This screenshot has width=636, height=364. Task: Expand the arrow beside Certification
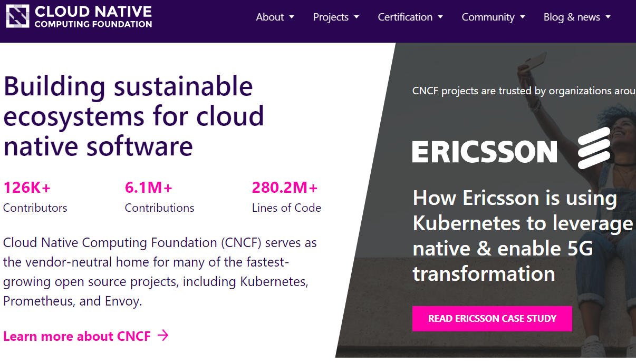point(440,17)
